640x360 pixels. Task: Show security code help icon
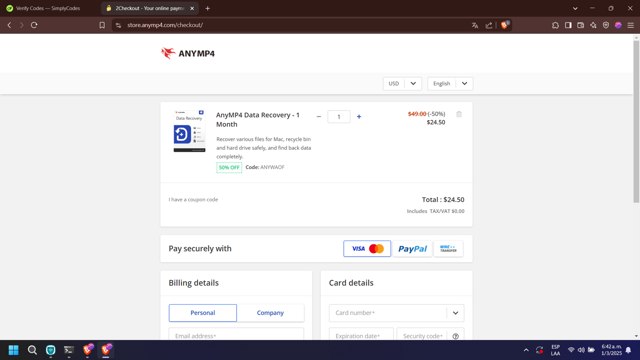tap(456, 336)
